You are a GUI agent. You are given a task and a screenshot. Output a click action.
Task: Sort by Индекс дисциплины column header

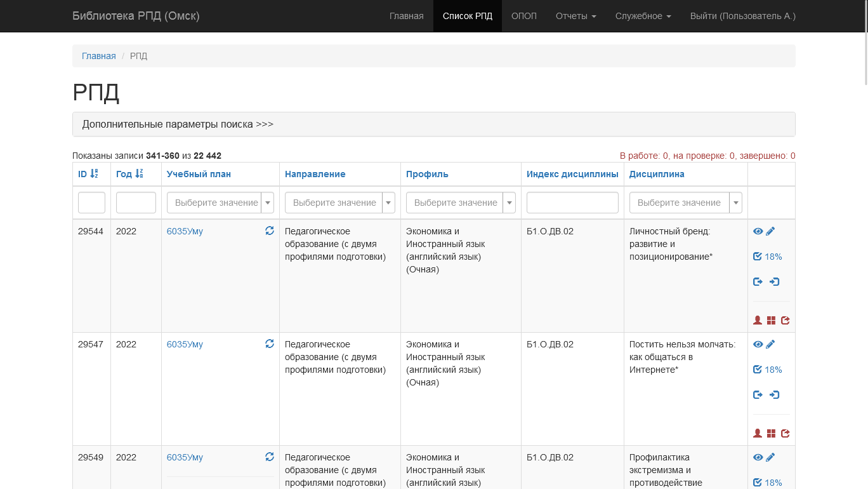pyautogui.click(x=572, y=174)
